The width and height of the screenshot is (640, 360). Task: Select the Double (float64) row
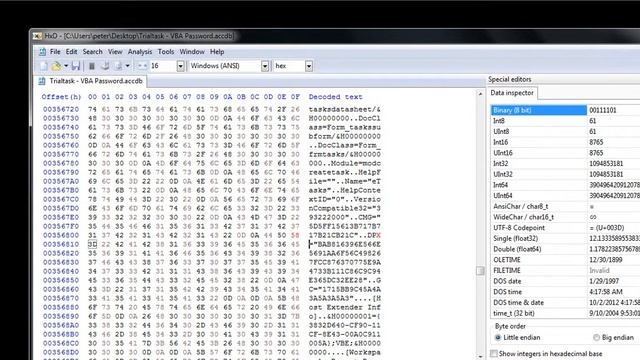[x=565, y=249]
